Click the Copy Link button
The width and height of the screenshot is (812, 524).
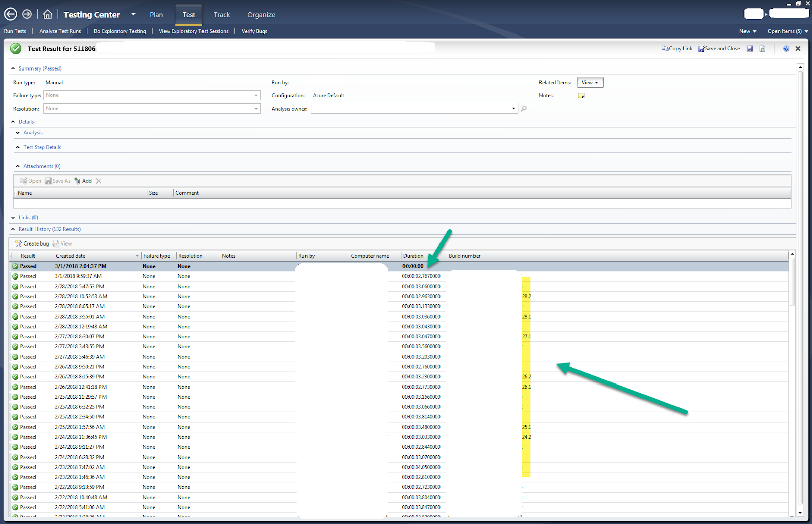[x=677, y=48]
